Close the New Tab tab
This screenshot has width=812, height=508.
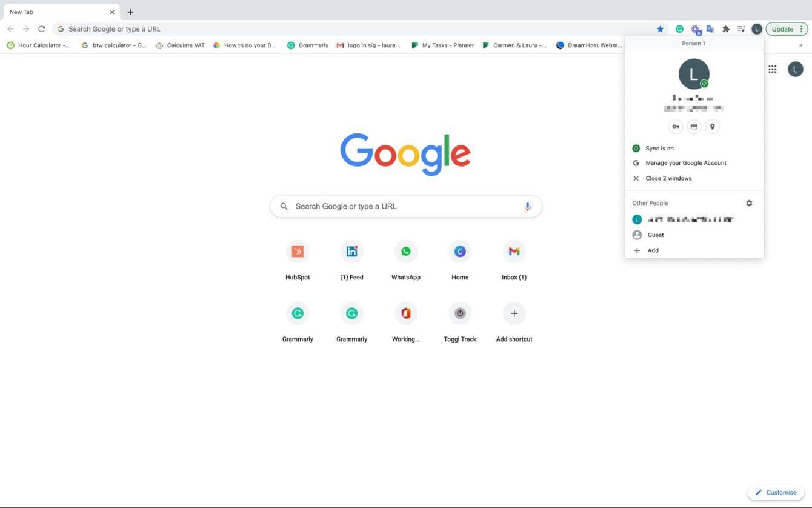[x=111, y=12]
